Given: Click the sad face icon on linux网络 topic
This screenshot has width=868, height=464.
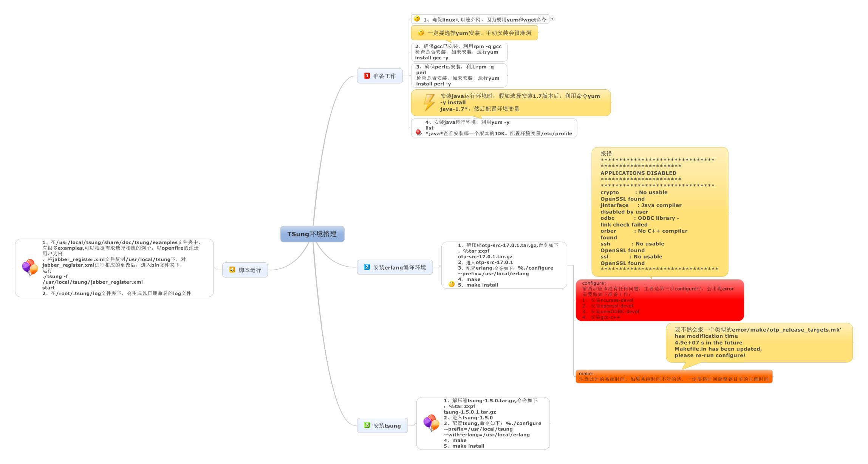Looking at the screenshot, I should pos(416,19).
